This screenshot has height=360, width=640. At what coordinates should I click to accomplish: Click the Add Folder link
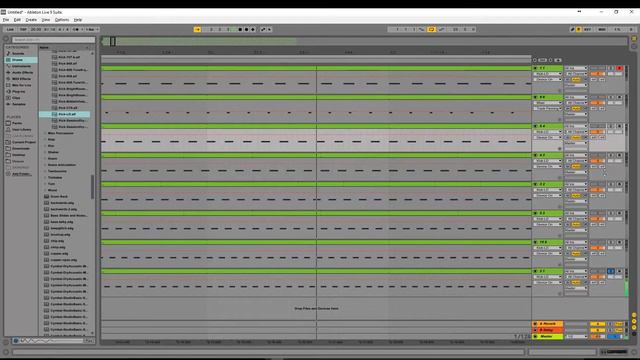tap(21, 174)
